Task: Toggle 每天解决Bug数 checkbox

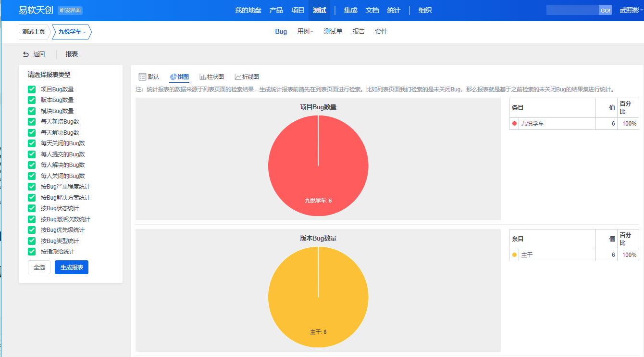Action: click(x=32, y=133)
